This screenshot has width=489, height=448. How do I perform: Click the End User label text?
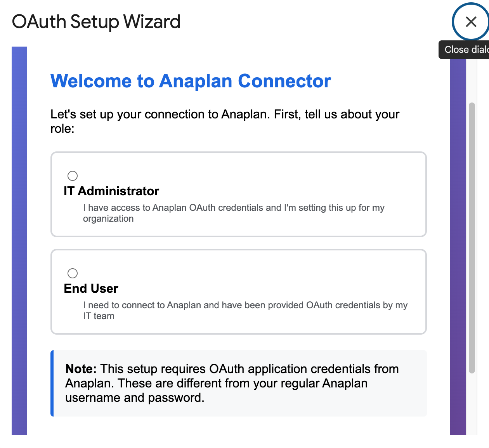[91, 288]
